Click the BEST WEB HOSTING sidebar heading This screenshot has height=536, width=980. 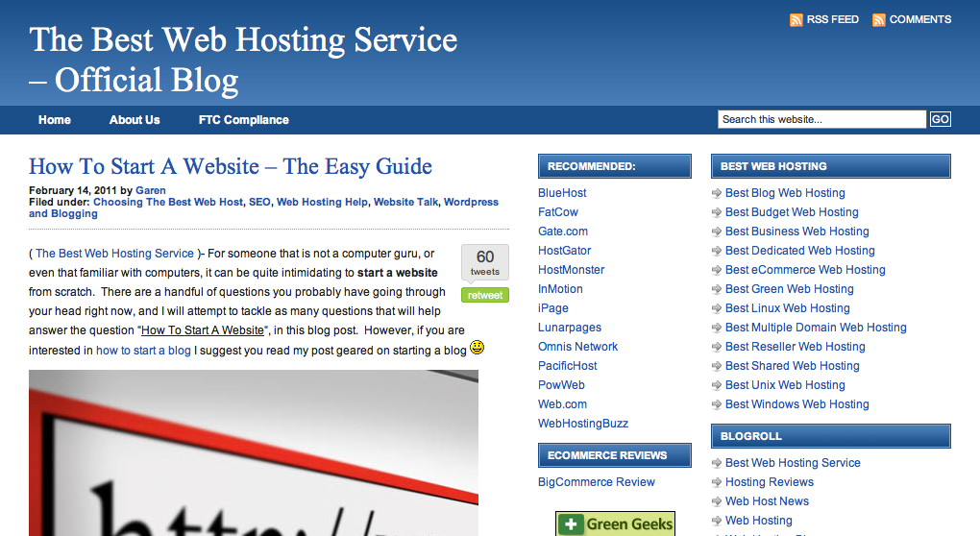(x=831, y=166)
